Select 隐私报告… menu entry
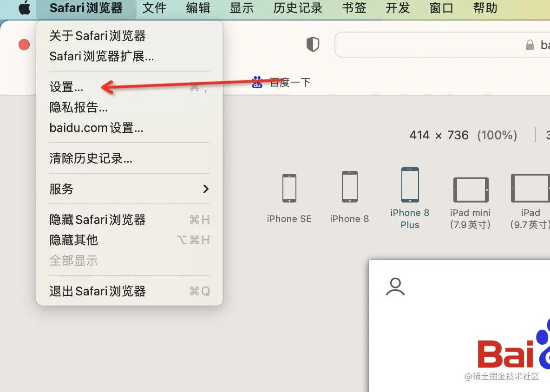 (x=130, y=107)
